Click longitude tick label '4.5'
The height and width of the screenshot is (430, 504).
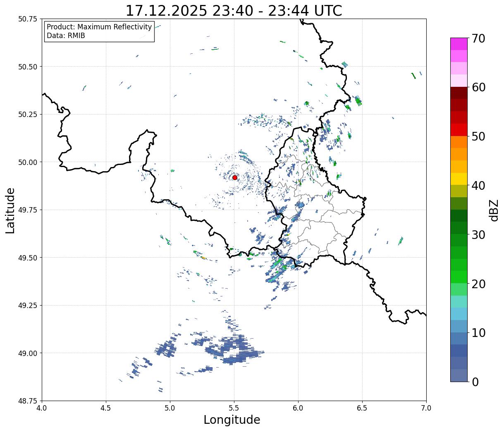(106, 408)
